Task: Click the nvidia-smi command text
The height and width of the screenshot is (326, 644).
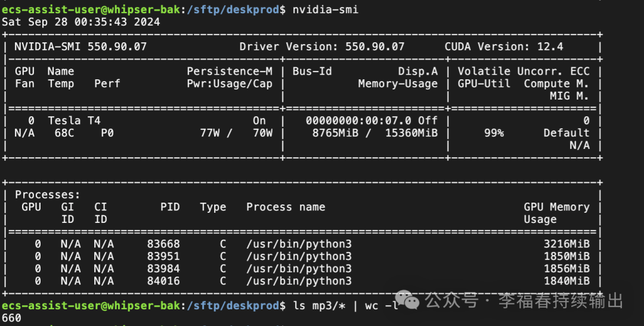Action: click(326, 9)
